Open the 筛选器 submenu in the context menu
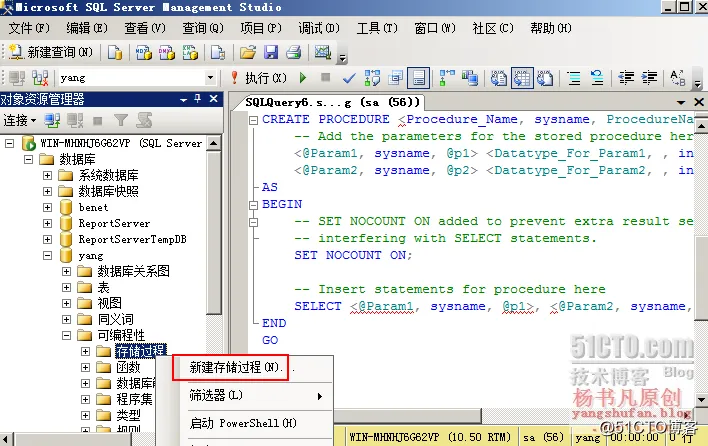This screenshot has height=446, width=708. pyautogui.click(x=257, y=396)
